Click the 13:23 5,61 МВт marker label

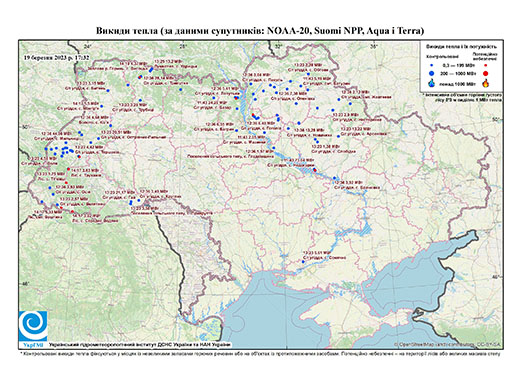316,253
